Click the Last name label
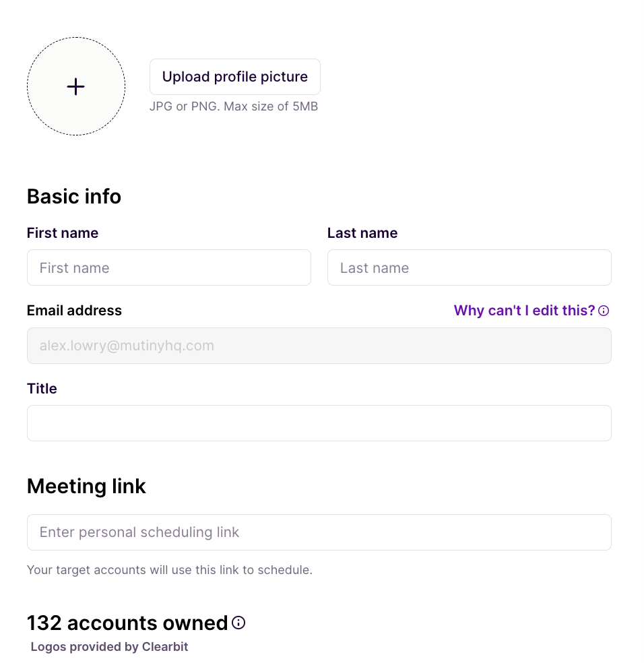Image resolution: width=644 pixels, height=663 pixels. [362, 233]
